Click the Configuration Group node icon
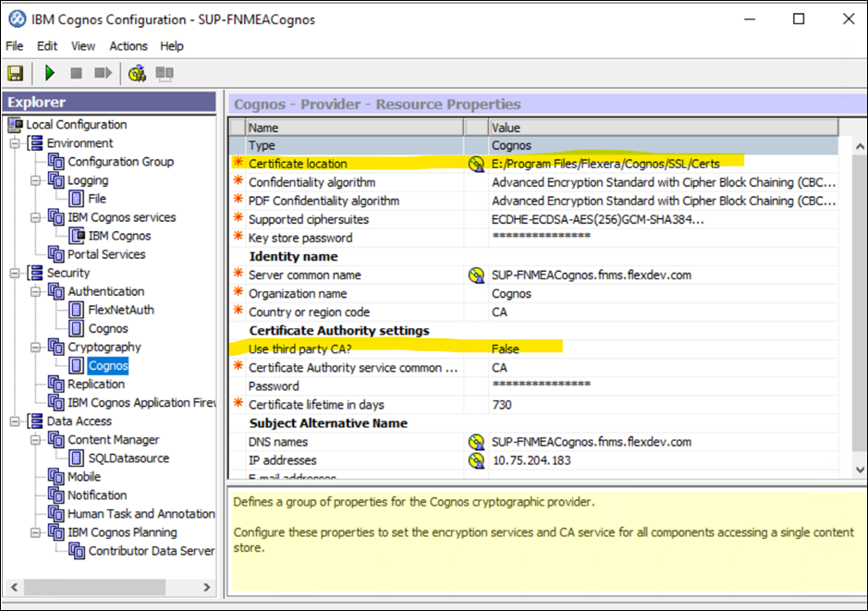This screenshot has height=611, width=868. coord(55,162)
